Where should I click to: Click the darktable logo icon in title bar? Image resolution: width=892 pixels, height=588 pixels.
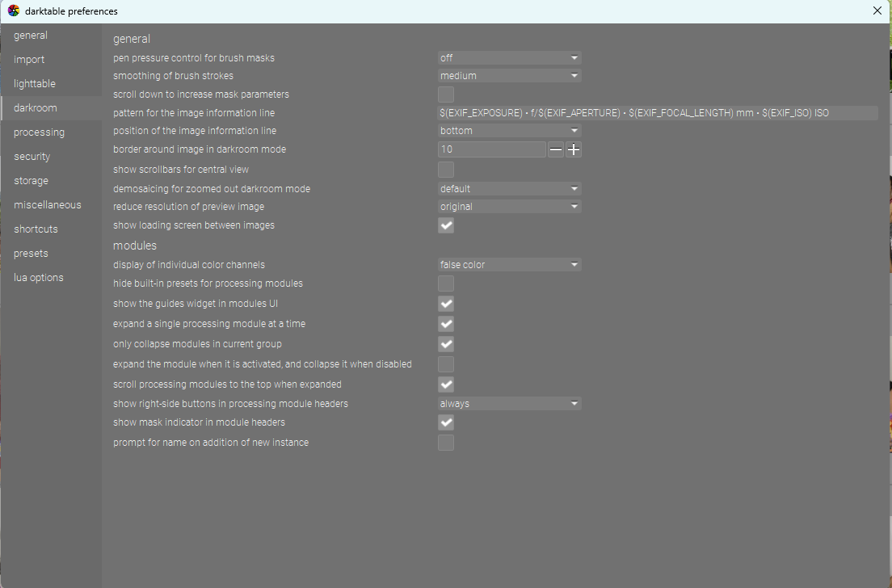pyautogui.click(x=14, y=10)
